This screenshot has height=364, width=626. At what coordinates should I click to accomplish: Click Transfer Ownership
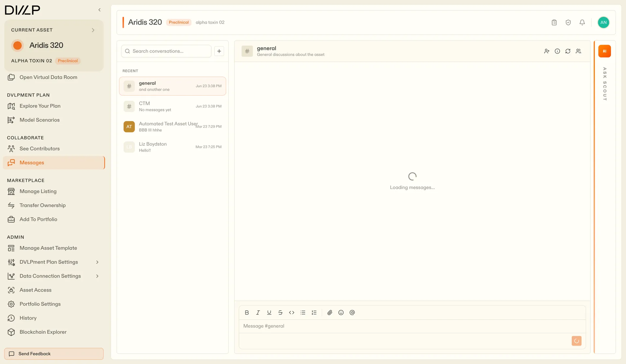(42, 205)
